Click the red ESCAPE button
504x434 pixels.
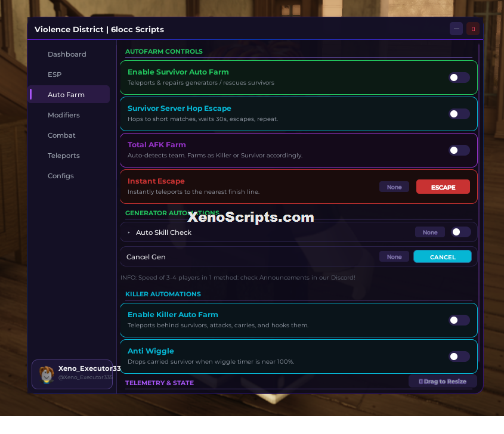pos(443,187)
